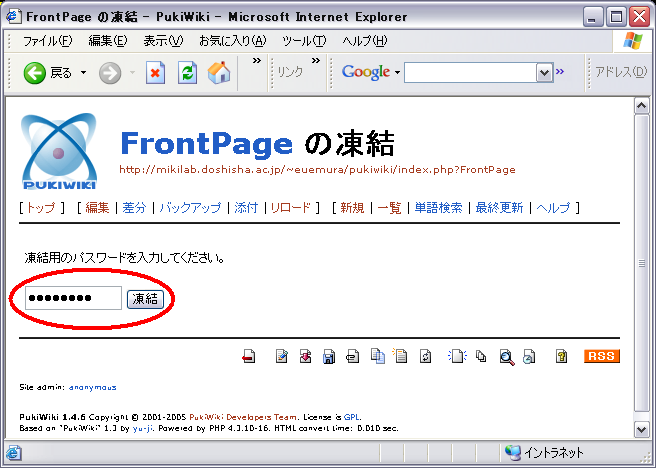Click the scrollbar down arrow
The image size is (656, 468).
[x=642, y=430]
